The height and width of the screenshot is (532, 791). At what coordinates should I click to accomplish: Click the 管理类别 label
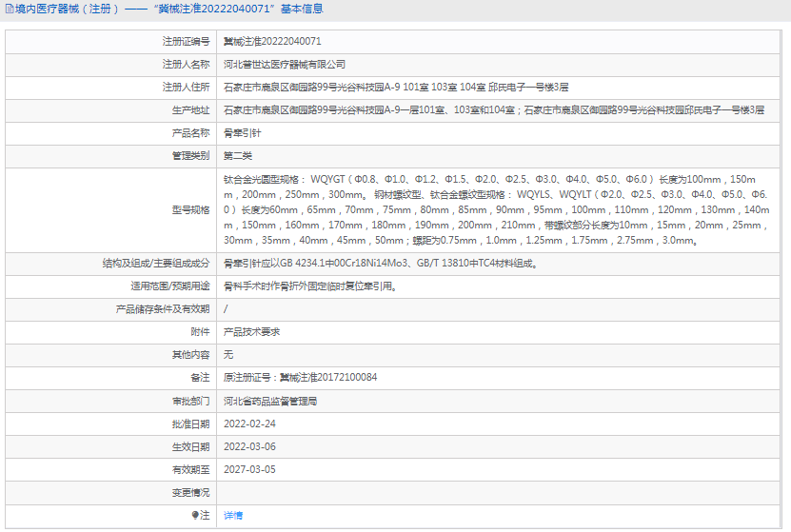click(190, 156)
